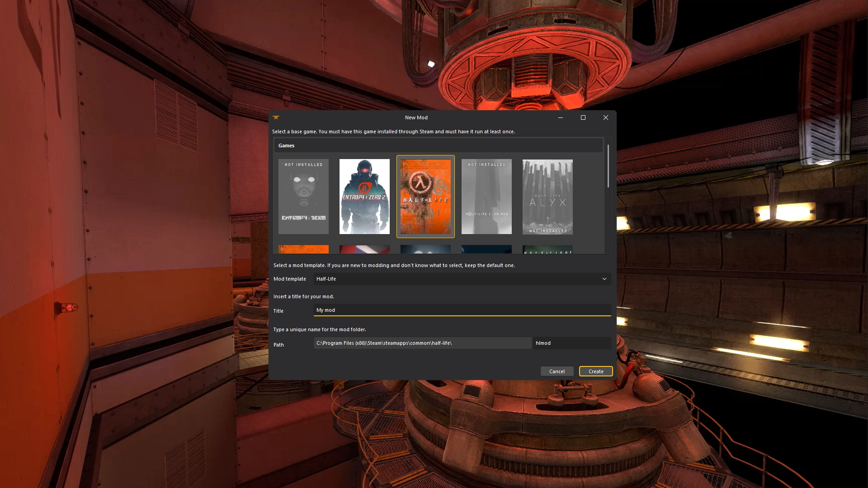Close the New Mod dialog
868x488 pixels.
click(x=606, y=117)
